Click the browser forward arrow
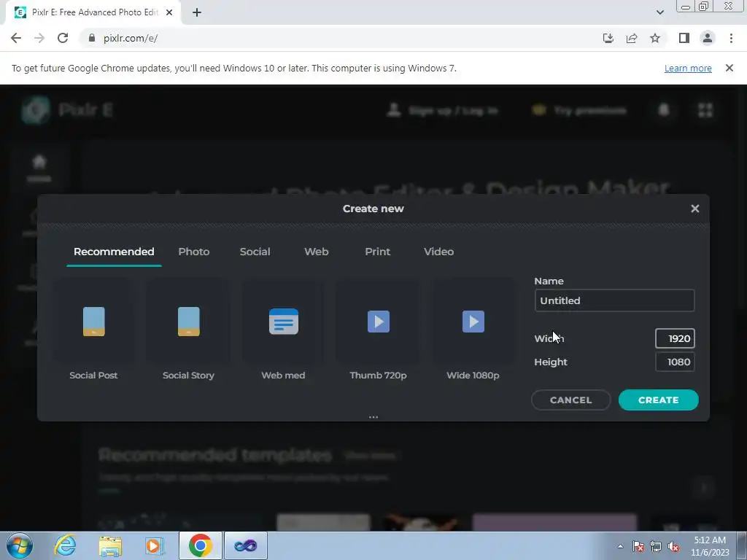 (x=39, y=38)
